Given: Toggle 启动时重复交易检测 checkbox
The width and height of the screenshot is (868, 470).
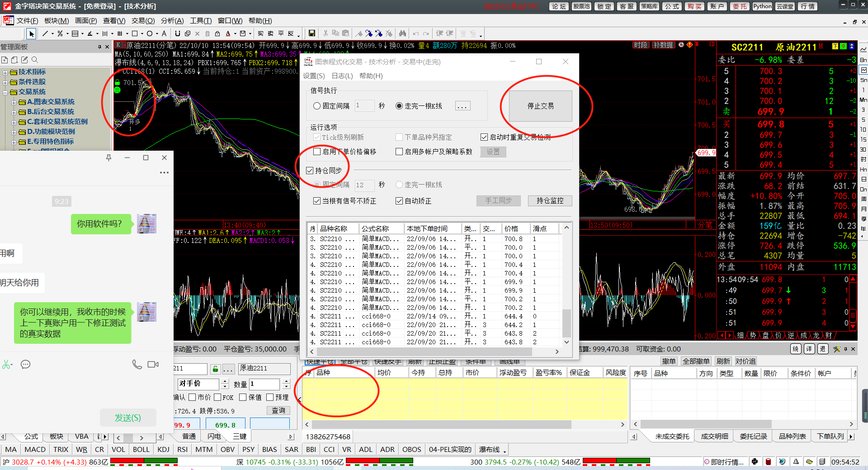Looking at the screenshot, I should coord(484,137).
